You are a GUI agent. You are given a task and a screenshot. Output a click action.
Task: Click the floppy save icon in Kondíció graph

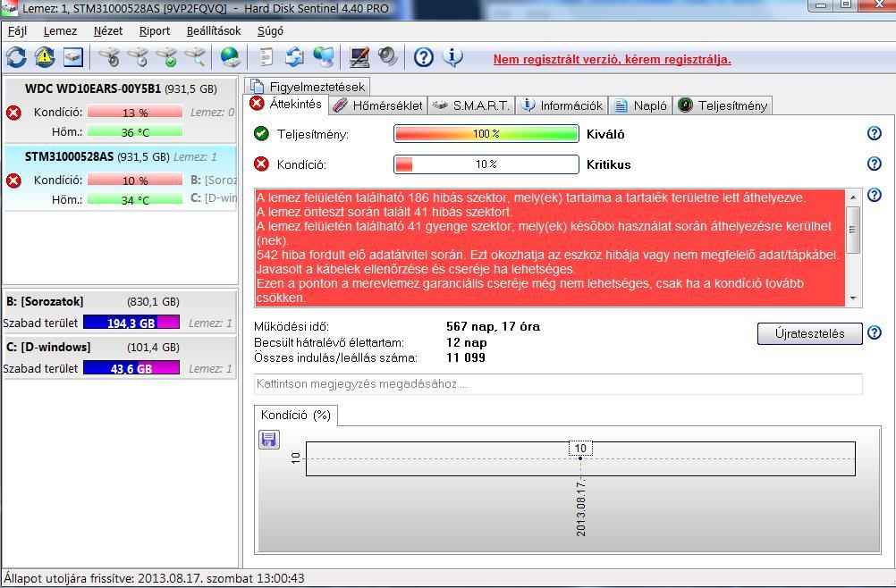tap(268, 440)
